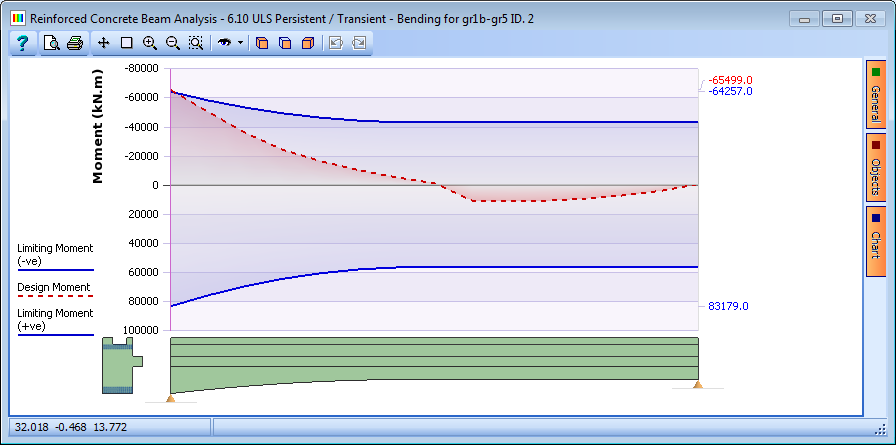This screenshot has height=445, width=896.
Task: Click the beam cross-section thumbnail
Action: [122, 365]
